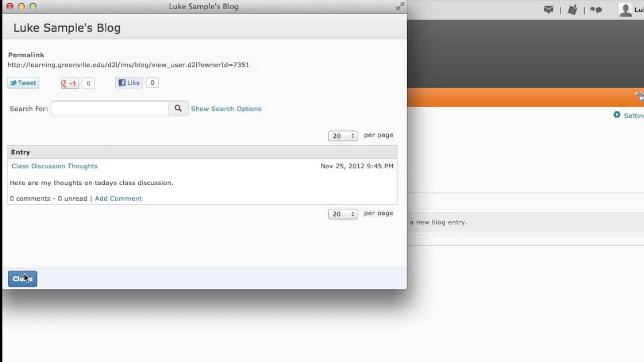Open the lower 20 per page dropdown
The width and height of the screenshot is (644, 362).
click(343, 214)
